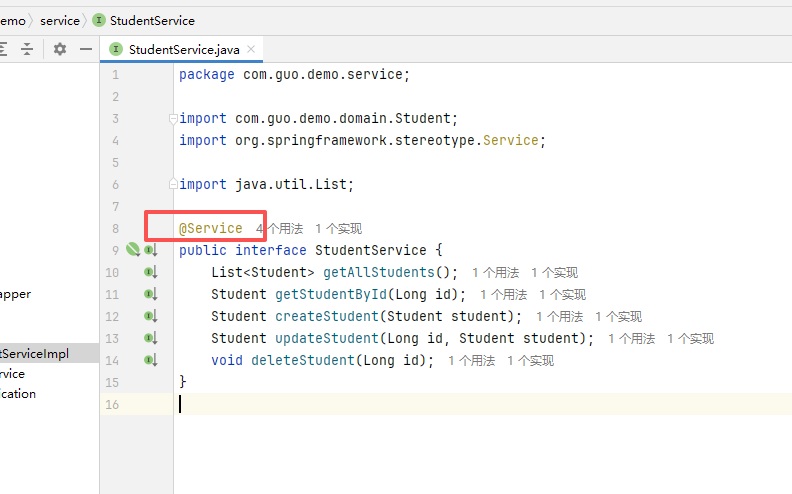Click the implementation gutter icon beside getStudentById
792x494 pixels.
point(150,294)
